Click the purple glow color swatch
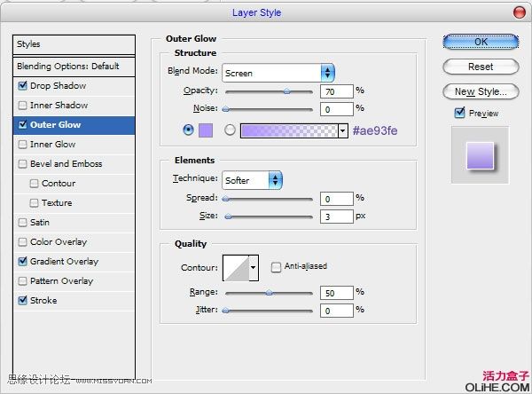 click(206, 130)
